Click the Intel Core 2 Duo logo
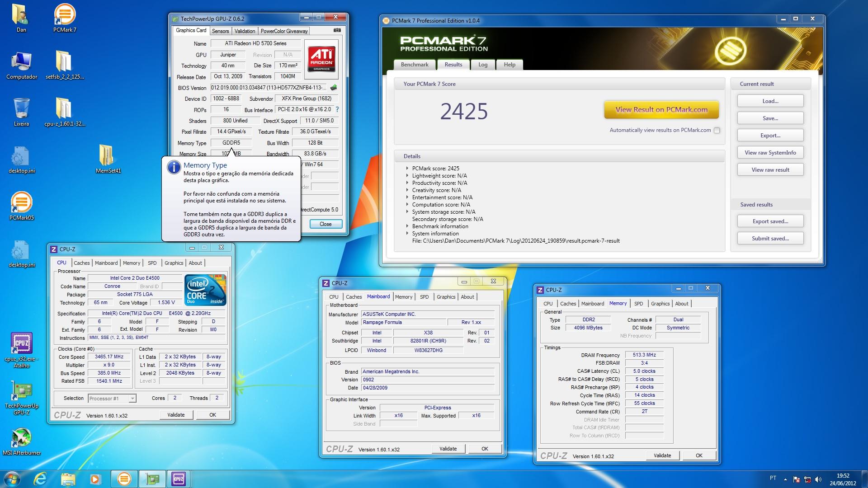The width and height of the screenshot is (868, 488). pyautogui.click(x=206, y=290)
